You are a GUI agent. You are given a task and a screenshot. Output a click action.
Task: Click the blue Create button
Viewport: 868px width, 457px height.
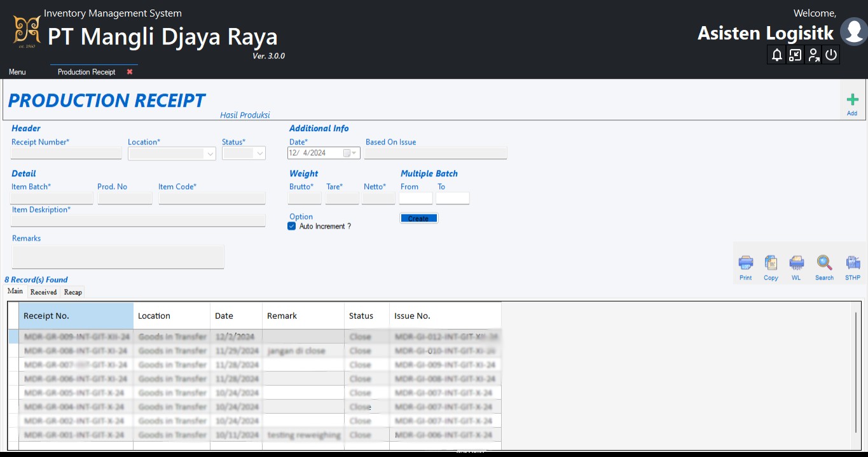click(418, 218)
